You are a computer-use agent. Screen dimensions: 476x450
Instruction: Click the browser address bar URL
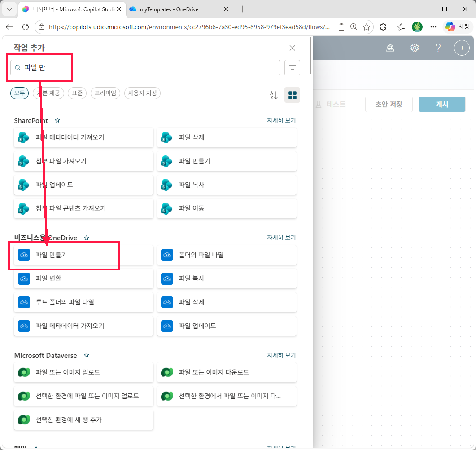(189, 27)
